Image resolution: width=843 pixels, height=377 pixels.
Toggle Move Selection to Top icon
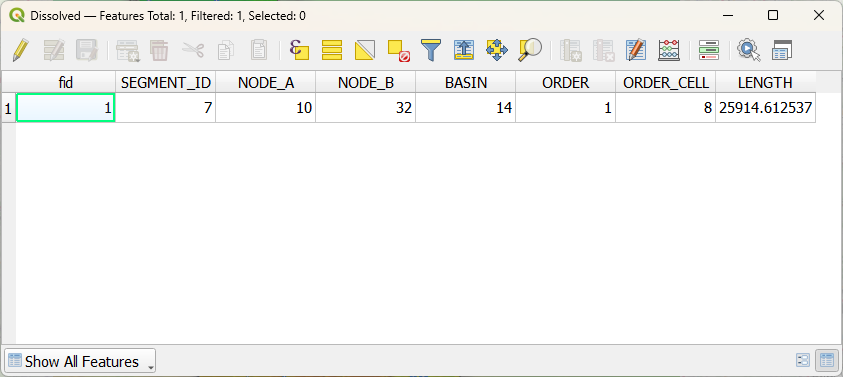[463, 50]
